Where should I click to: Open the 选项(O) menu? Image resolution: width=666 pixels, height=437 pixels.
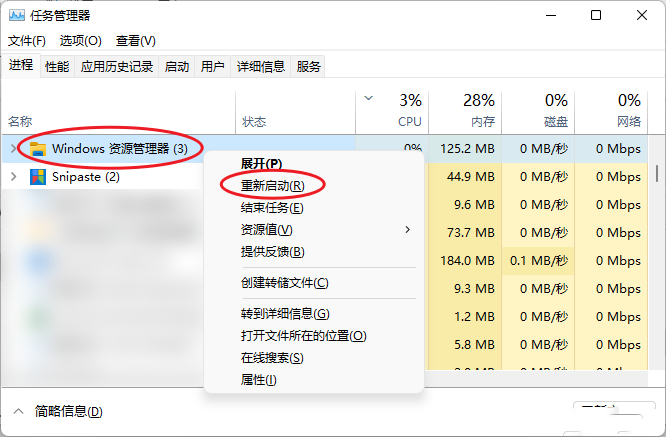[81, 41]
